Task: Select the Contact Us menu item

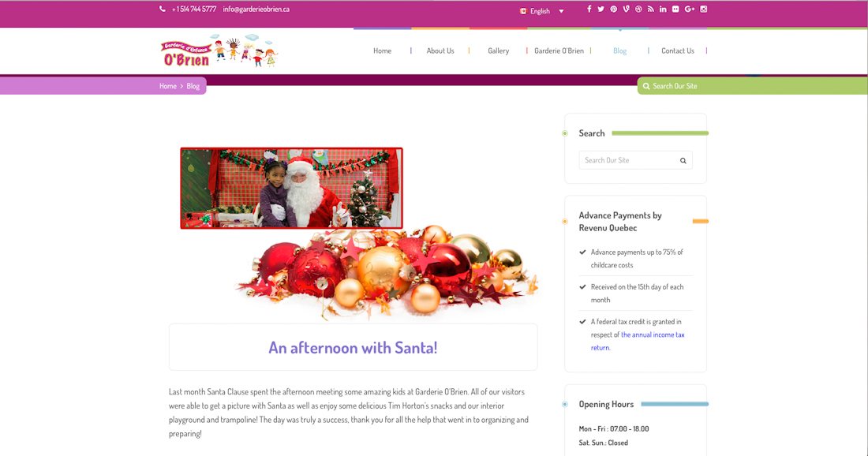Action: (x=678, y=50)
